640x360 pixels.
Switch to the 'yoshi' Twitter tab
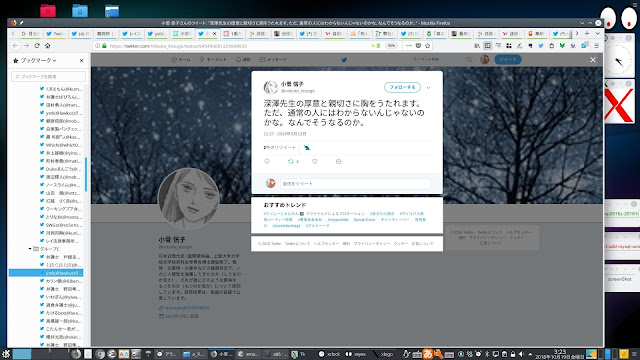156,34
